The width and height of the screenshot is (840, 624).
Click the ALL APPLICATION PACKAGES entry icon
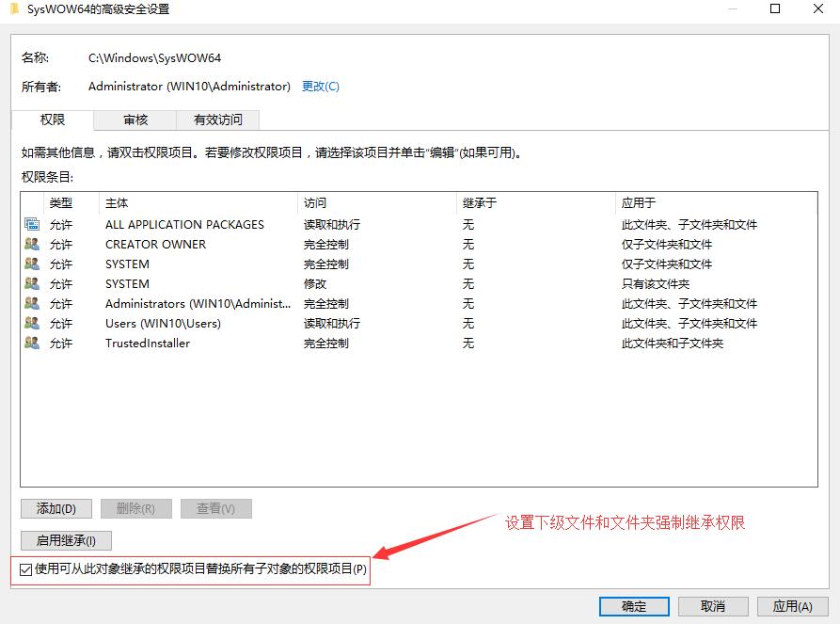click(31, 224)
